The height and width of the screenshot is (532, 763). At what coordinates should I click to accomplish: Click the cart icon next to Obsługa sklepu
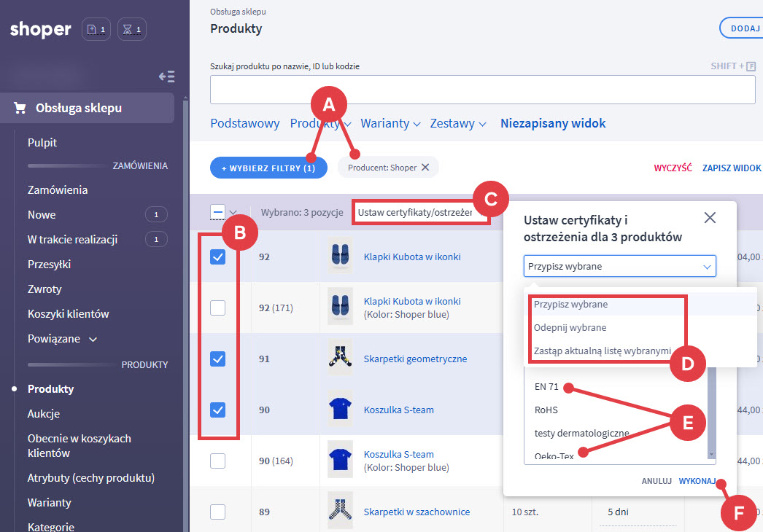coord(20,108)
